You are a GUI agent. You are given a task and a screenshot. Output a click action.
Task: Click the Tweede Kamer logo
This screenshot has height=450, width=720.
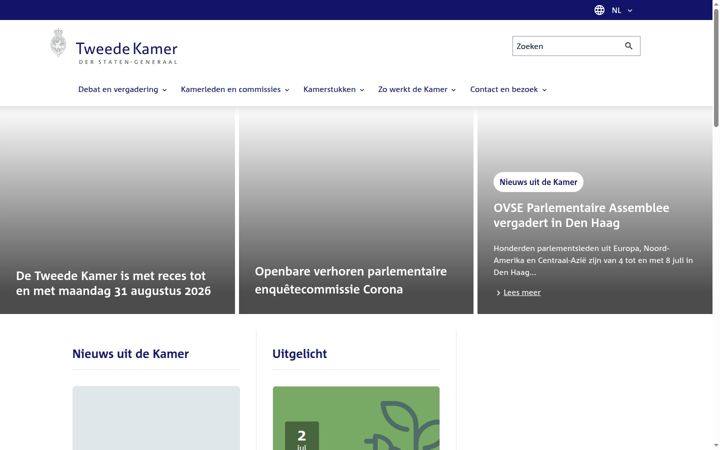tap(113, 46)
